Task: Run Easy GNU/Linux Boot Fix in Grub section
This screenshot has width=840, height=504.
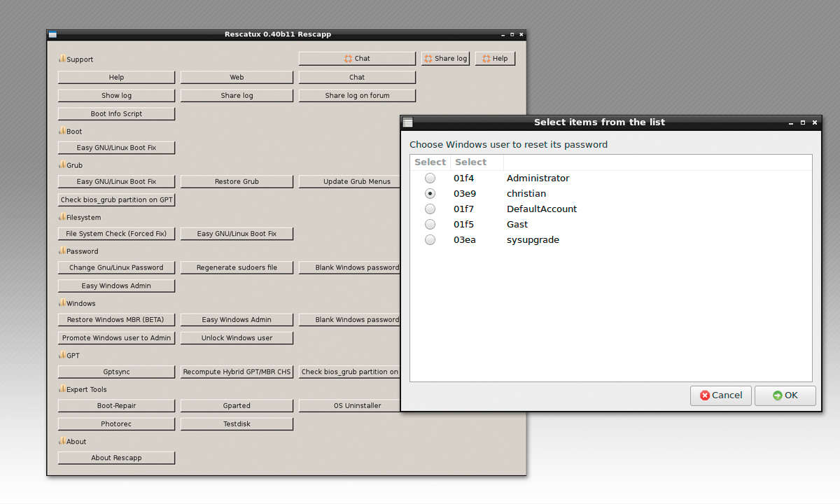Action: coord(116,182)
